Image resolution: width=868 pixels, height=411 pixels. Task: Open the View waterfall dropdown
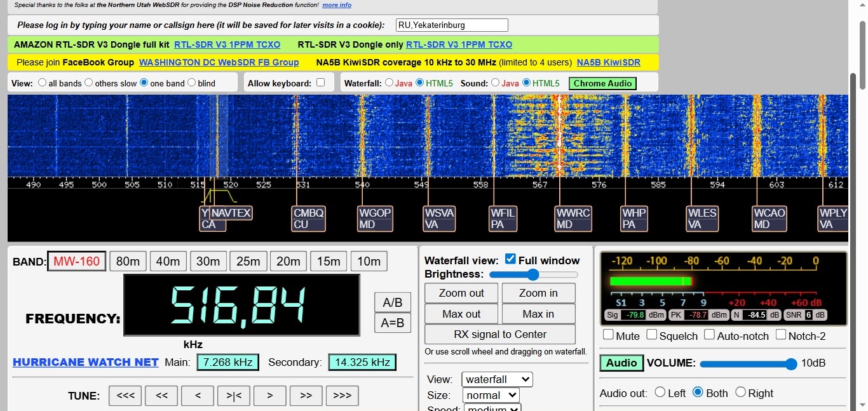point(497,379)
